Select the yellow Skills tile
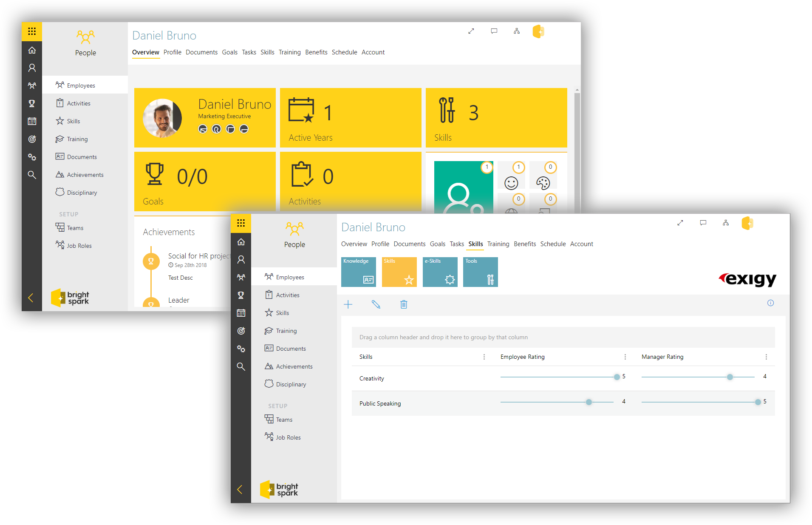The width and height of the screenshot is (812, 525). pyautogui.click(x=399, y=272)
